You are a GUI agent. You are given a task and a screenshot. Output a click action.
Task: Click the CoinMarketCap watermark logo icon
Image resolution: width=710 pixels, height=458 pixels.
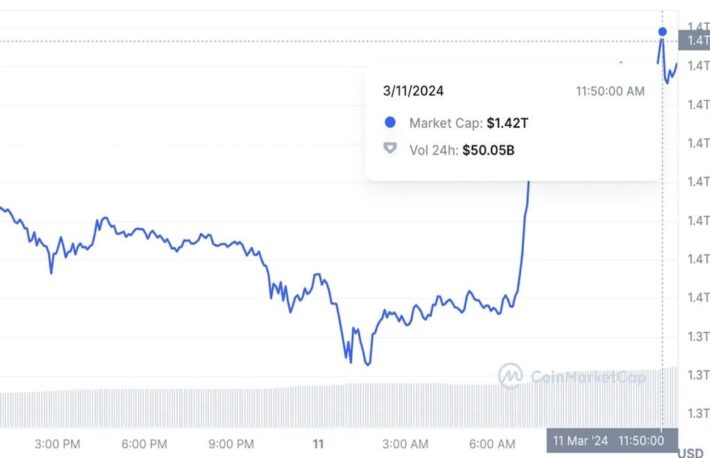click(x=510, y=376)
